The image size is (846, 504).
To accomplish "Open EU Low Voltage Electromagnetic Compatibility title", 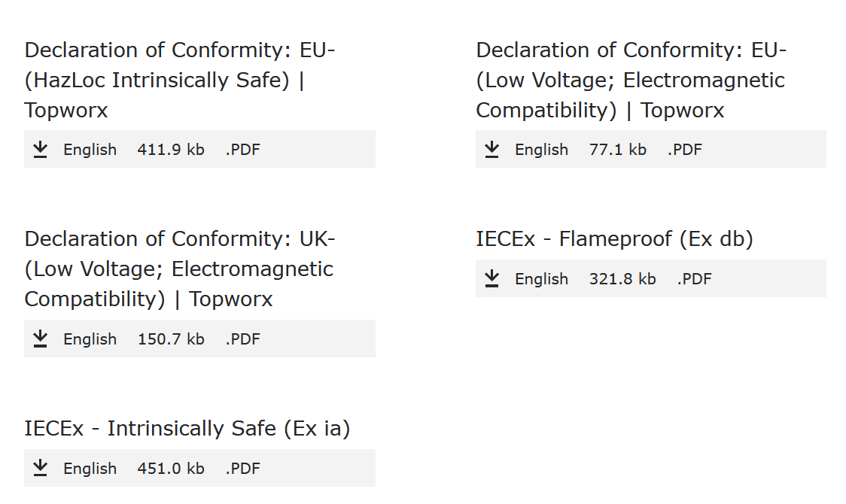I will [x=631, y=80].
